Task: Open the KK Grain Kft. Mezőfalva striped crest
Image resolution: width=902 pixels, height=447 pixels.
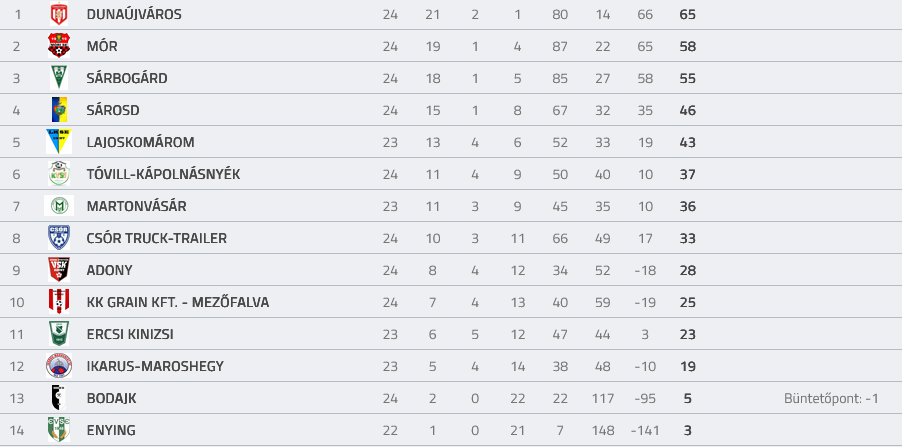Action: (59, 301)
